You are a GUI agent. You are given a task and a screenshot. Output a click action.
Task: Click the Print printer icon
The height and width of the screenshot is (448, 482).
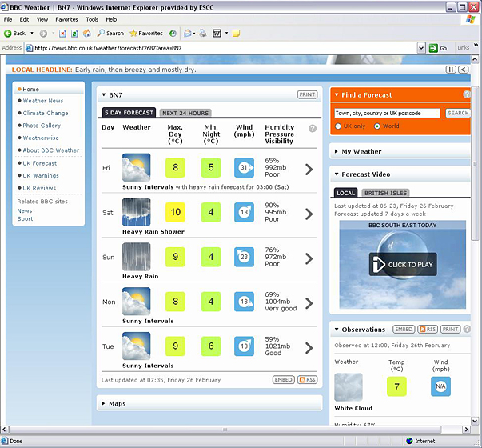point(203,34)
